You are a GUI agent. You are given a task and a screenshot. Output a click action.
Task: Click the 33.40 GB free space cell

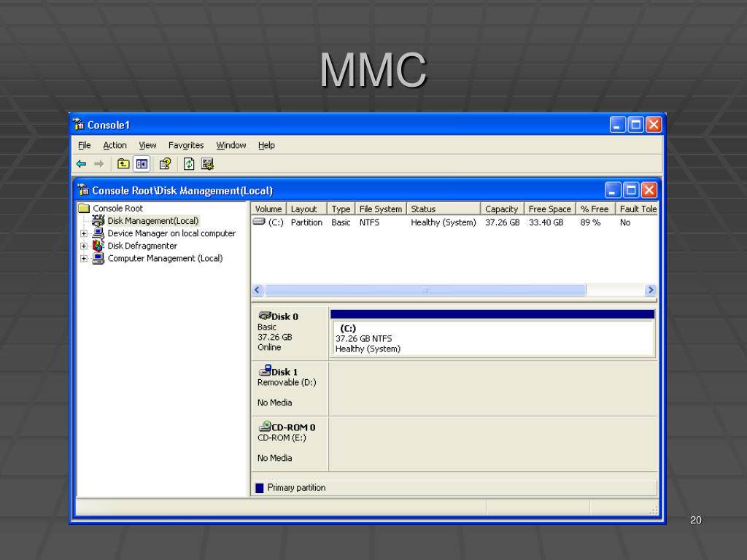[x=546, y=222]
